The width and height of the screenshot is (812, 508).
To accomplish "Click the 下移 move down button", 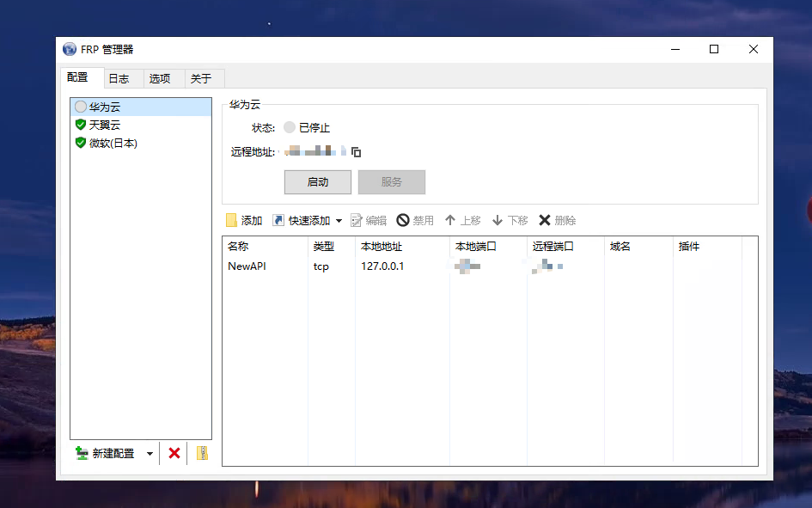I will pyautogui.click(x=510, y=221).
